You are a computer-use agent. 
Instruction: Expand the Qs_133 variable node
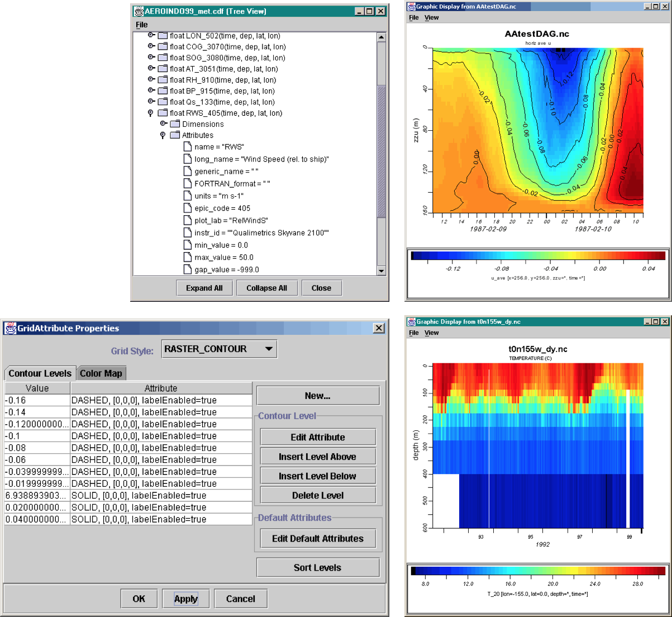click(x=151, y=101)
